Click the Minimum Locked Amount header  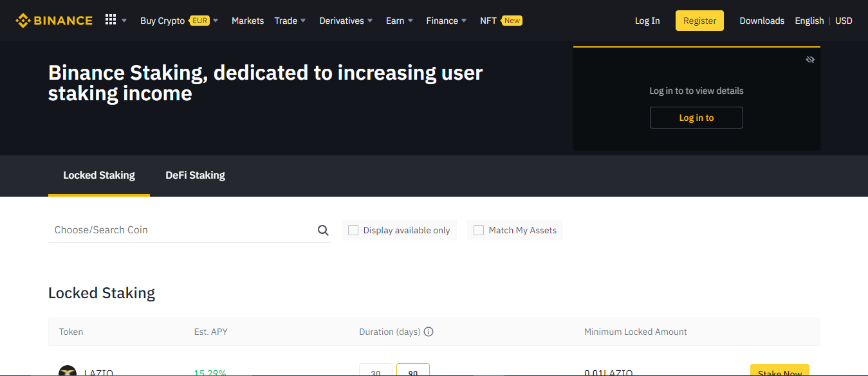pyautogui.click(x=636, y=332)
